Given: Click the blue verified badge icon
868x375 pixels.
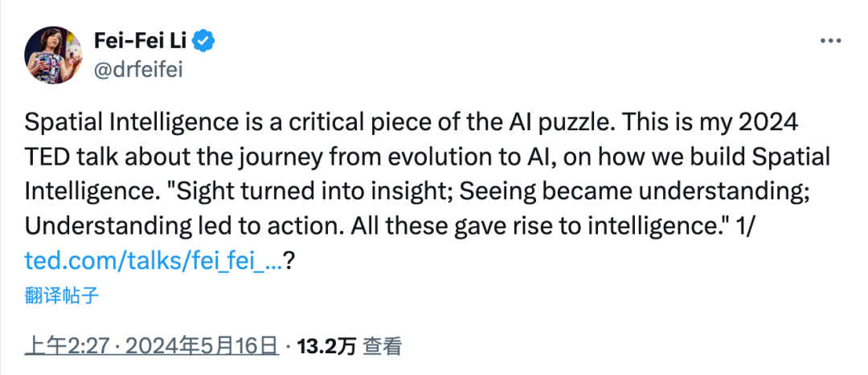Looking at the screenshot, I should pos(203,41).
